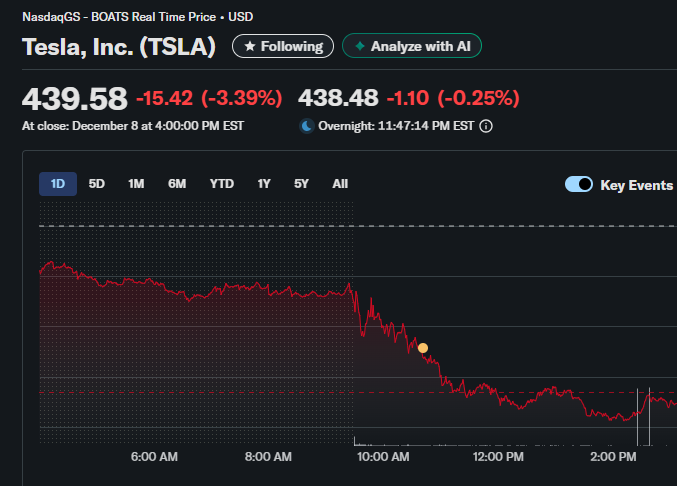The image size is (677, 486).
Task: Click the Following button
Action: [x=283, y=47]
